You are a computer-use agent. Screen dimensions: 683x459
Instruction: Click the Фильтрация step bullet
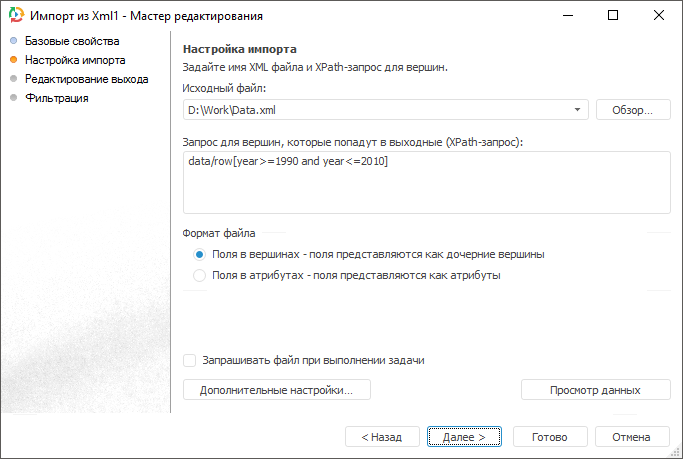(x=13, y=98)
